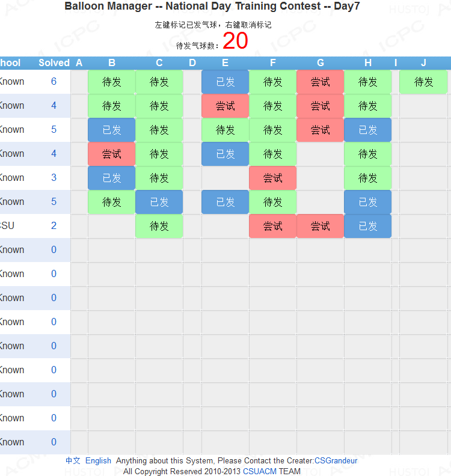The height and width of the screenshot is (476, 451).
Task: Click the column I header
Action: (396, 63)
